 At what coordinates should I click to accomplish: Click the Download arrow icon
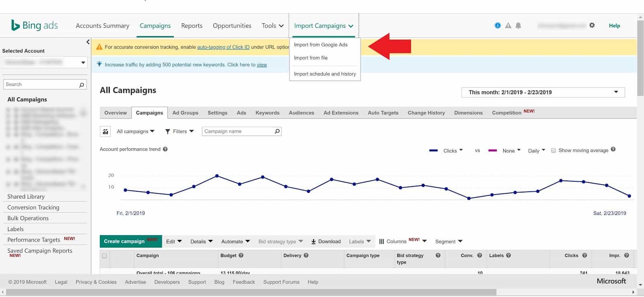coord(314,242)
